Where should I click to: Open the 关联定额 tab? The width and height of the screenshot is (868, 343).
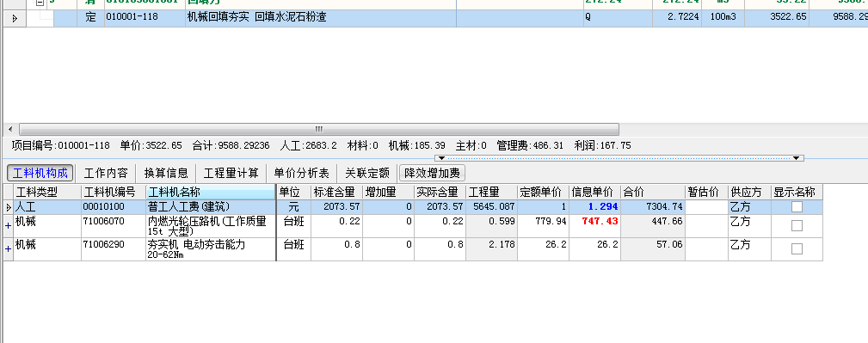(367, 173)
